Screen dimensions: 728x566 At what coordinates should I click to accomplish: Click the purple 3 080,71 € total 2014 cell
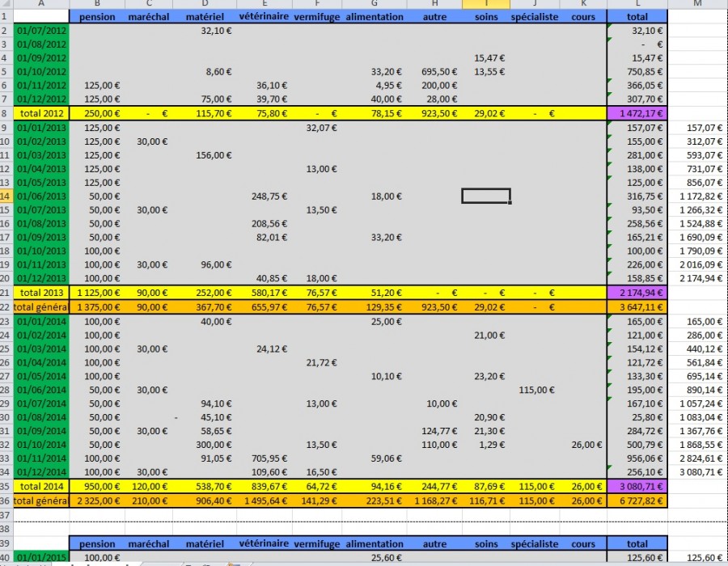pyautogui.click(x=637, y=486)
